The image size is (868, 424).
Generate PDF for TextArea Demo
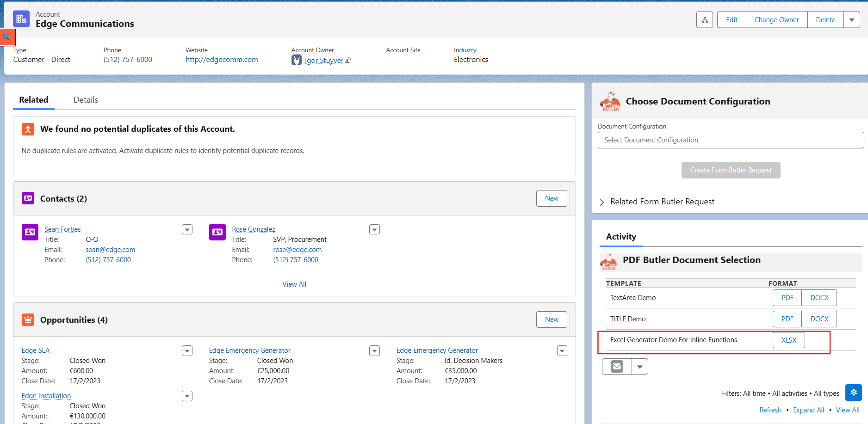tap(787, 298)
